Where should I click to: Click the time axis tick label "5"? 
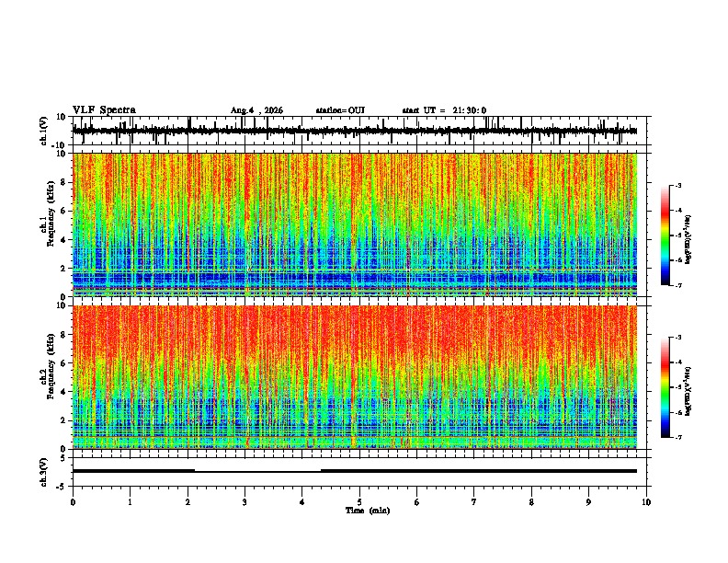click(x=359, y=502)
